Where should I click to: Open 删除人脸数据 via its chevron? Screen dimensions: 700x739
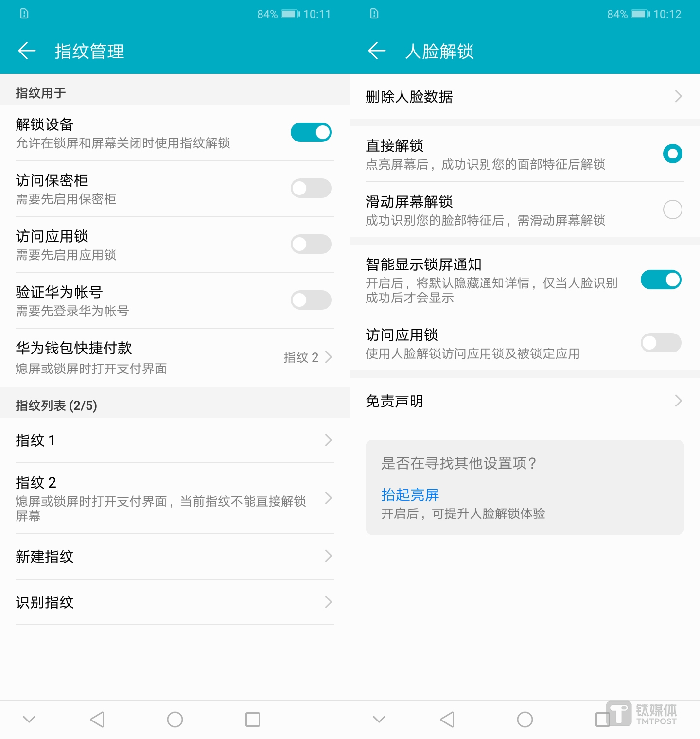point(679,97)
